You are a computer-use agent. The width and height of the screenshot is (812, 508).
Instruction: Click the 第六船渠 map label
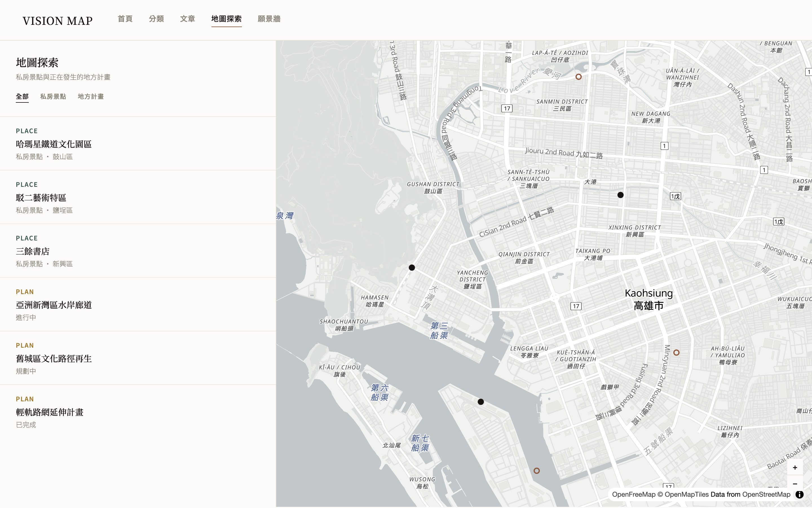click(x=379, y=392)
